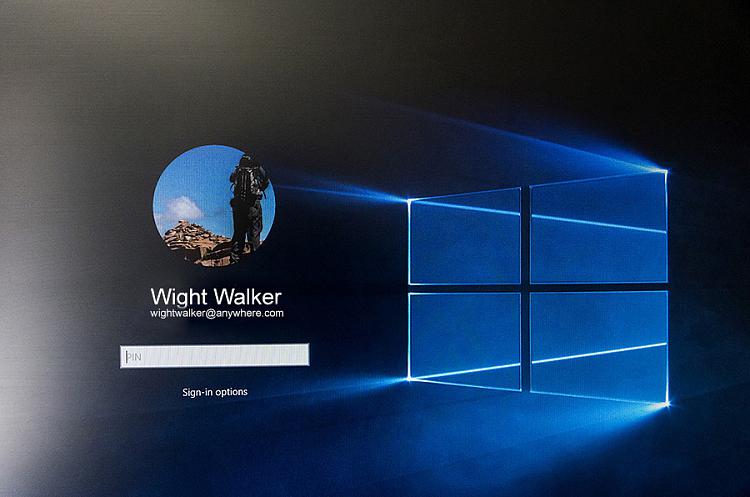Click the email 'wightwalker@anywhere.com'
Image resolution: width=750 pixels, height=497 pixels.
tap(217, 313)
